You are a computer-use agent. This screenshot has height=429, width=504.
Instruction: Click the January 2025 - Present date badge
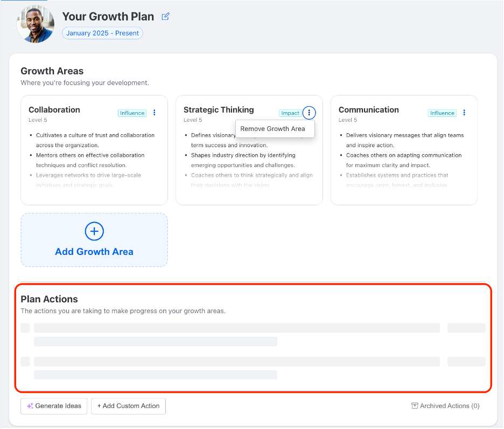pyautogui.click(x=102, y=33)
